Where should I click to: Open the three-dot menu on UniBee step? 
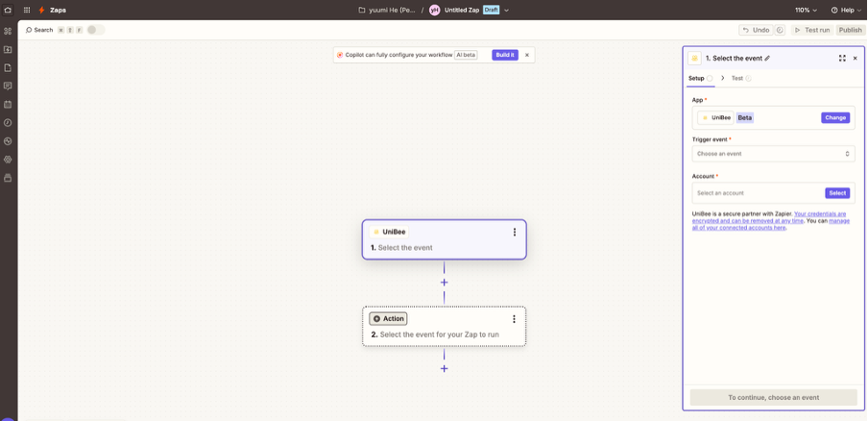pyautogui.click(x=515, y=232)
